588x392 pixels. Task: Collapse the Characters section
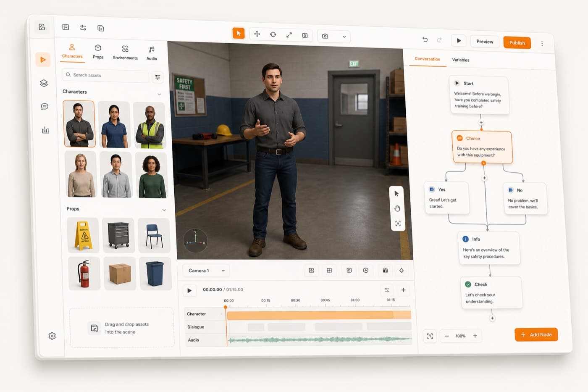coord(159,94)
